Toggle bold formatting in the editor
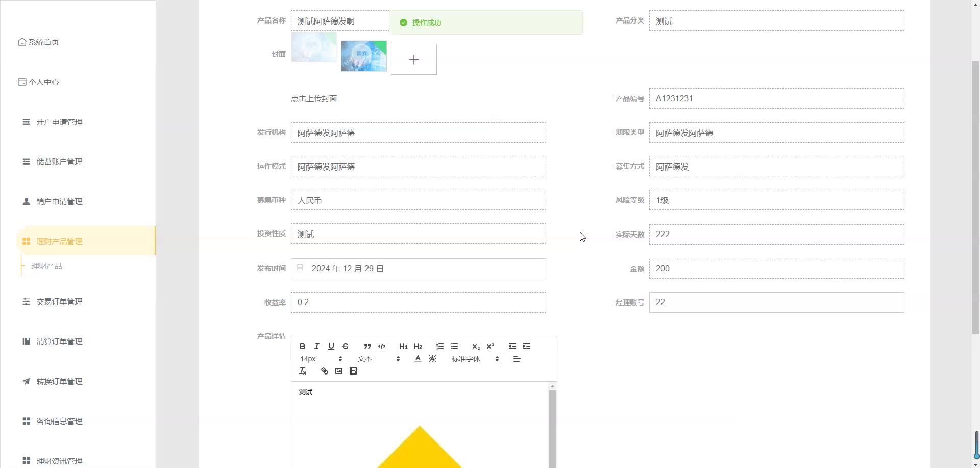The width and height of the screenshot is (980, 468). [302, 346]
